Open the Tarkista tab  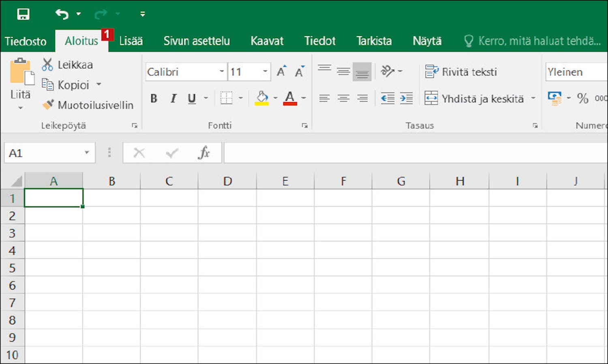pyautogui.click(x=374, y=41)
